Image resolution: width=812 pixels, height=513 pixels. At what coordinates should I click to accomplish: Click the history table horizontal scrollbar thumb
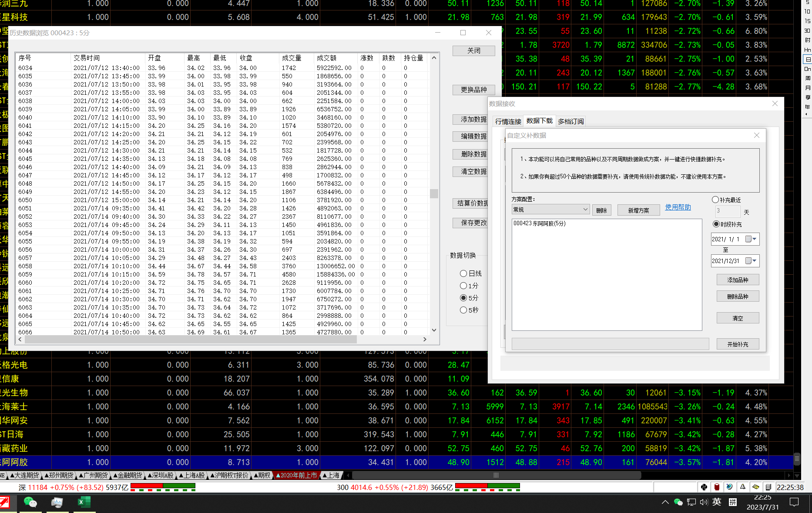coord(191,339)
